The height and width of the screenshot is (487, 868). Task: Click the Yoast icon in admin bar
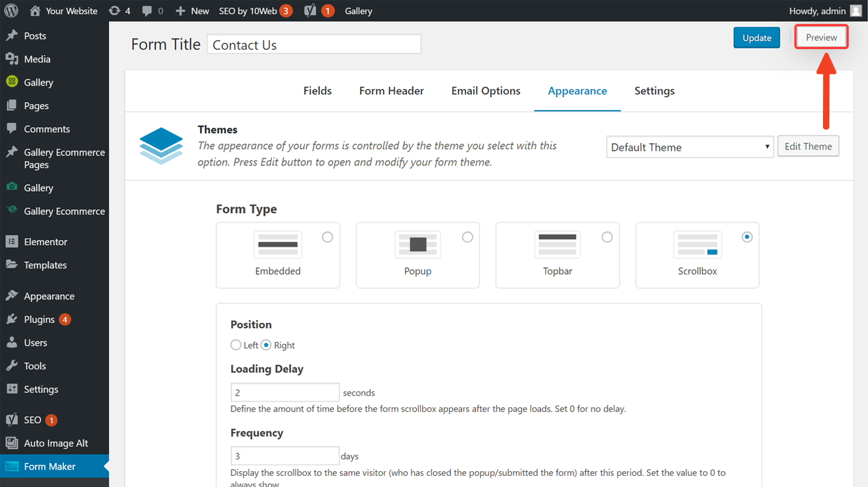(x=310, y=11)
